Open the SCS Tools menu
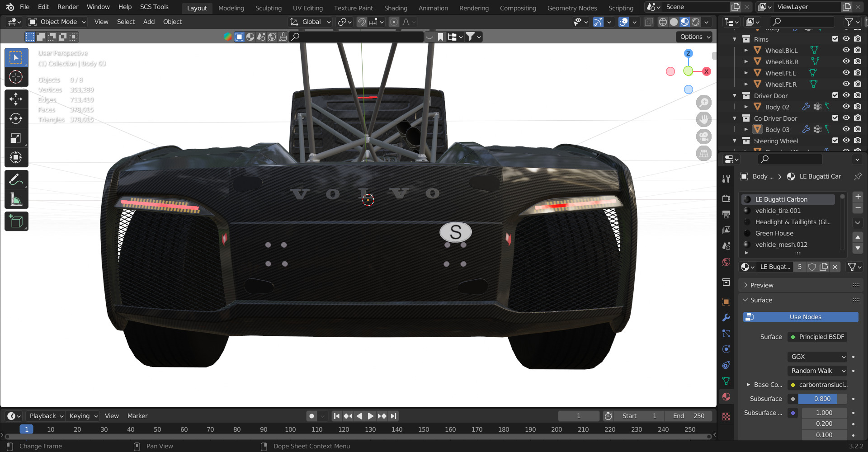868x452 pixels. (154, 7)
